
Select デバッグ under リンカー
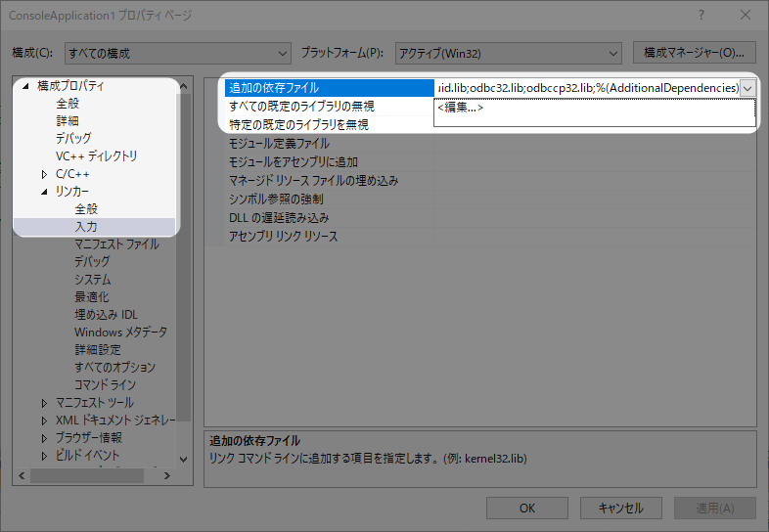click(x=92, y=262)
